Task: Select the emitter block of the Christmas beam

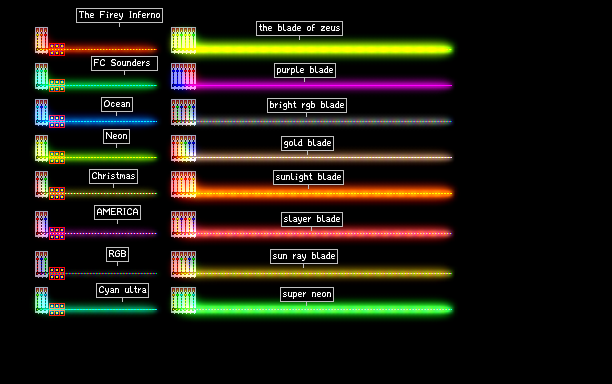Action: point(41,184)
